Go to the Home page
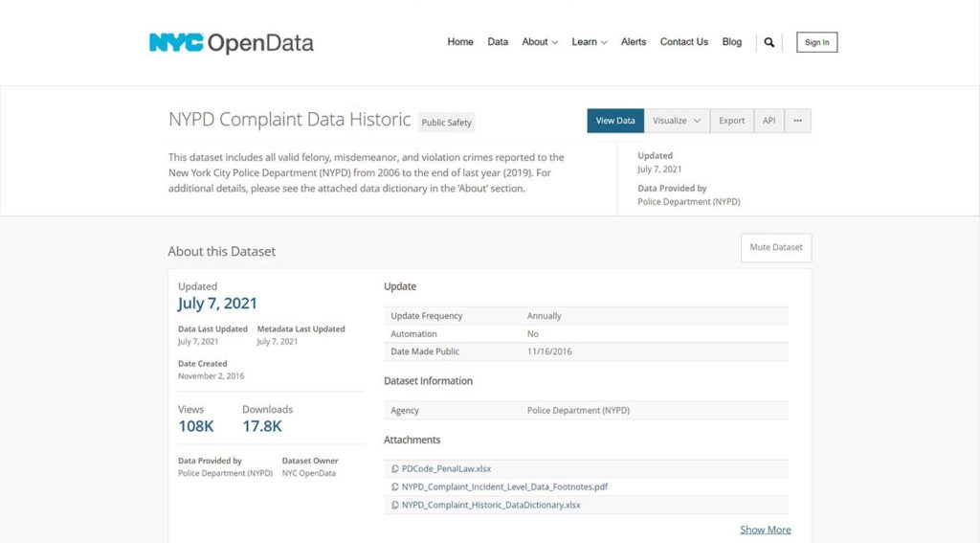980x543 pixels. point(460,42)
